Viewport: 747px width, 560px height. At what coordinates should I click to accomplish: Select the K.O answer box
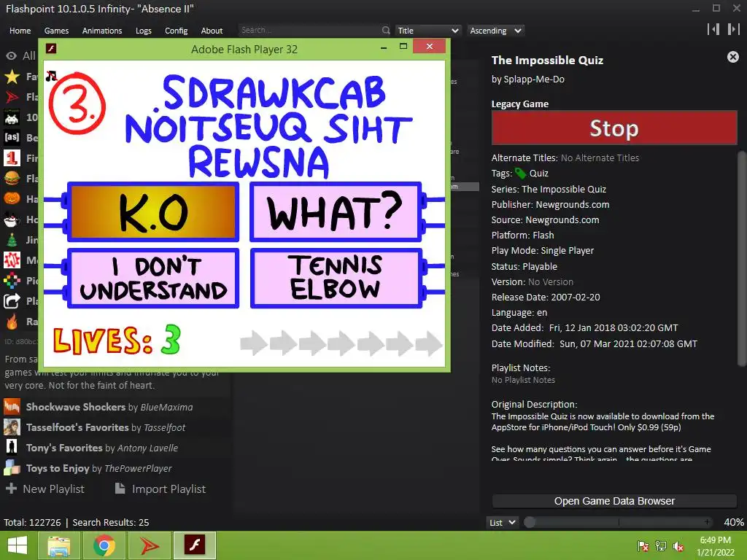click(153, 212)
